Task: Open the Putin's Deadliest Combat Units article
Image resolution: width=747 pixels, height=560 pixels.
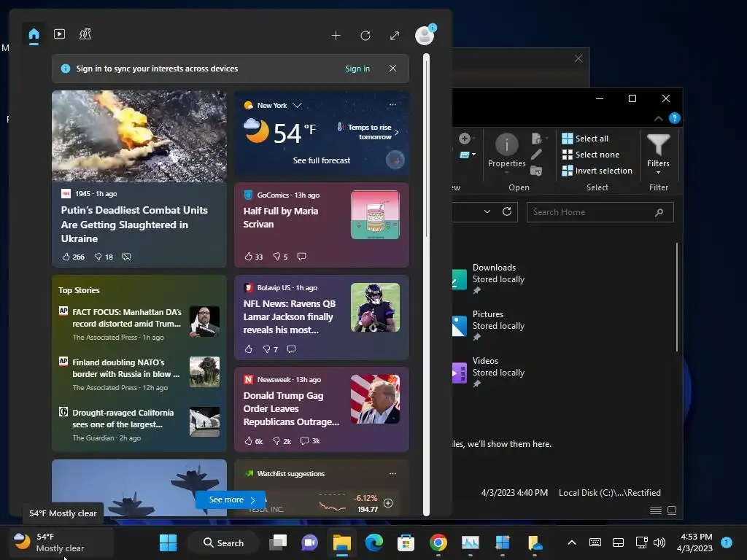Action: click(134, 225)
